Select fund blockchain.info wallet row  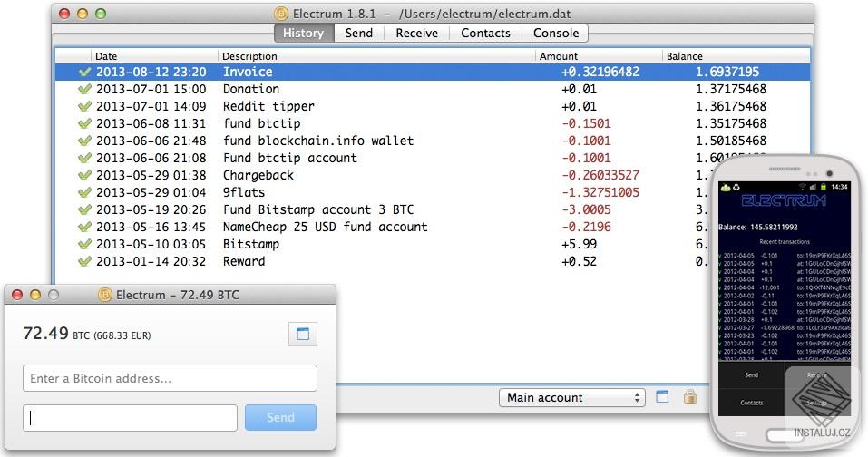(x=433, y=141)
